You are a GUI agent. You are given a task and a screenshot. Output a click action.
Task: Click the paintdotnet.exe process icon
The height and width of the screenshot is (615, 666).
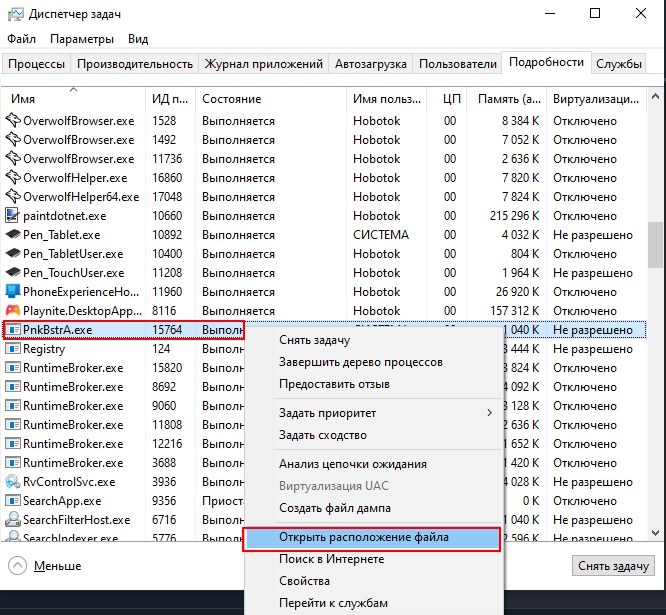12,216
